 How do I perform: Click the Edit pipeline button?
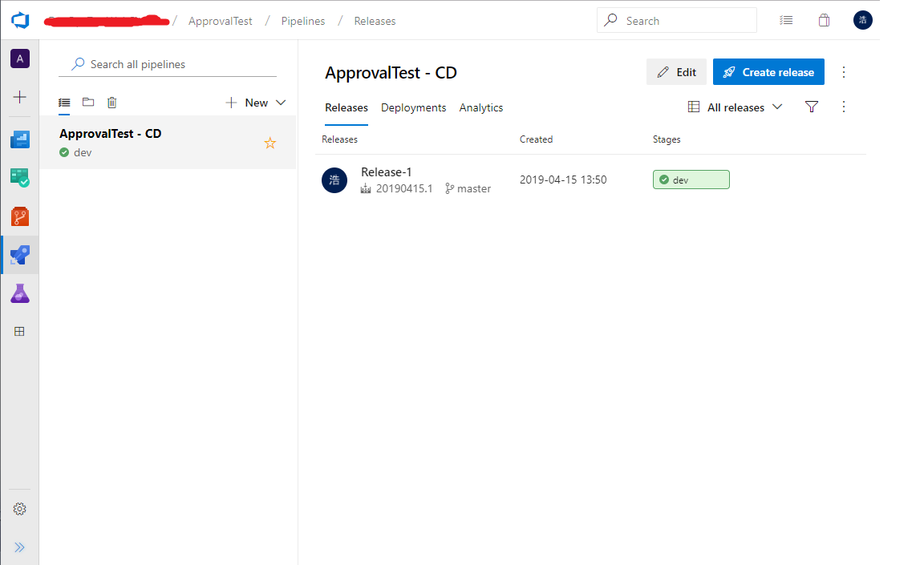676,72
